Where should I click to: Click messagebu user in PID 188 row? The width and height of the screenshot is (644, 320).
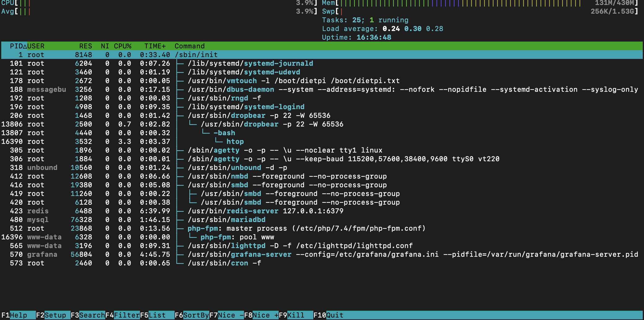pyautogui.click(x=46, y=89)
